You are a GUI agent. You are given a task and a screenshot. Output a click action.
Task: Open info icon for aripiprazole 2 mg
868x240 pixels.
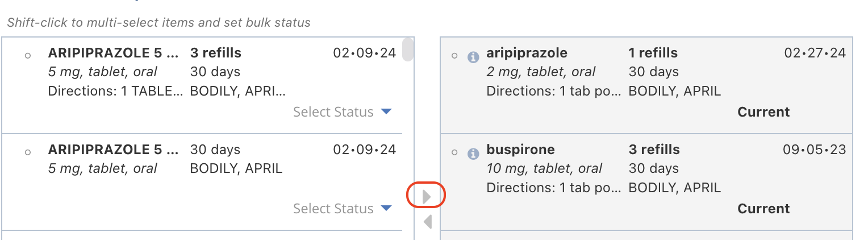473,56
